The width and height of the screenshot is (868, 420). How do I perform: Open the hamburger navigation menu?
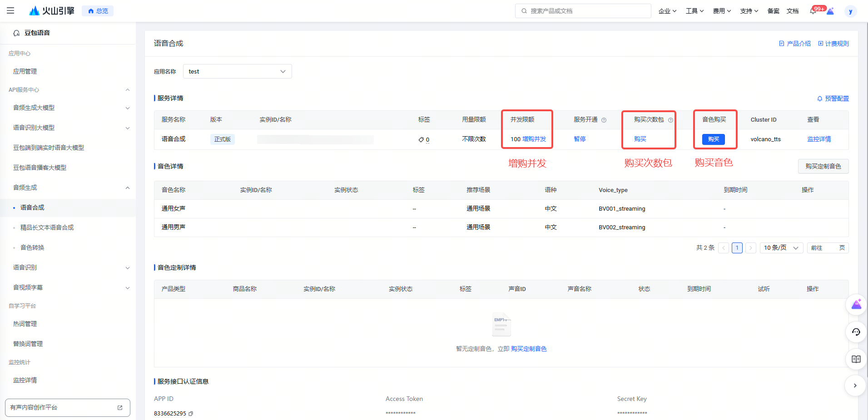10,10
